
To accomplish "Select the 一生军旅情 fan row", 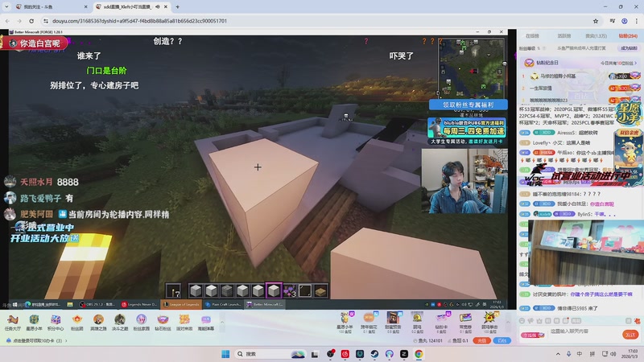I will click(x=580, y=88).
